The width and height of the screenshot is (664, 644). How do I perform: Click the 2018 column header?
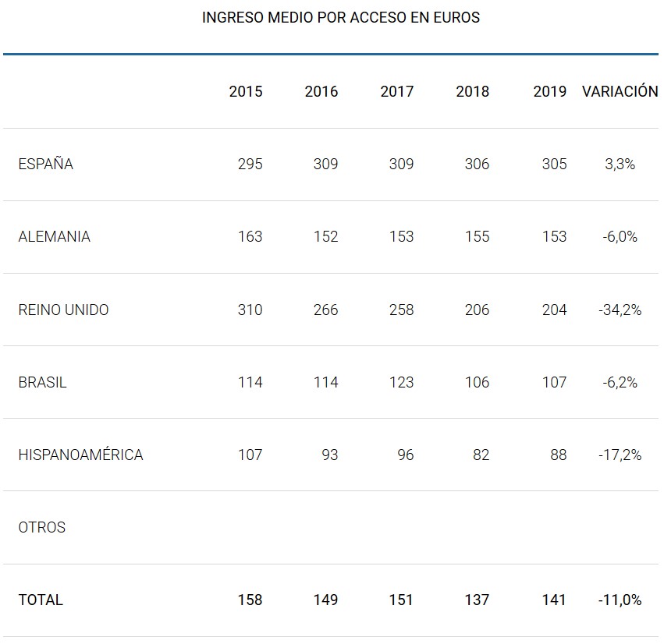click(473, 91)
